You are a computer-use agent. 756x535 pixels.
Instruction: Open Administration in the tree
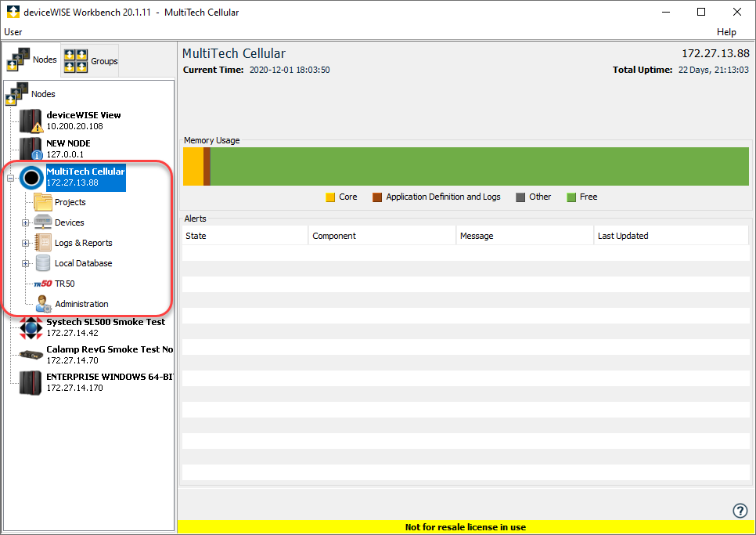pos(81,304)
